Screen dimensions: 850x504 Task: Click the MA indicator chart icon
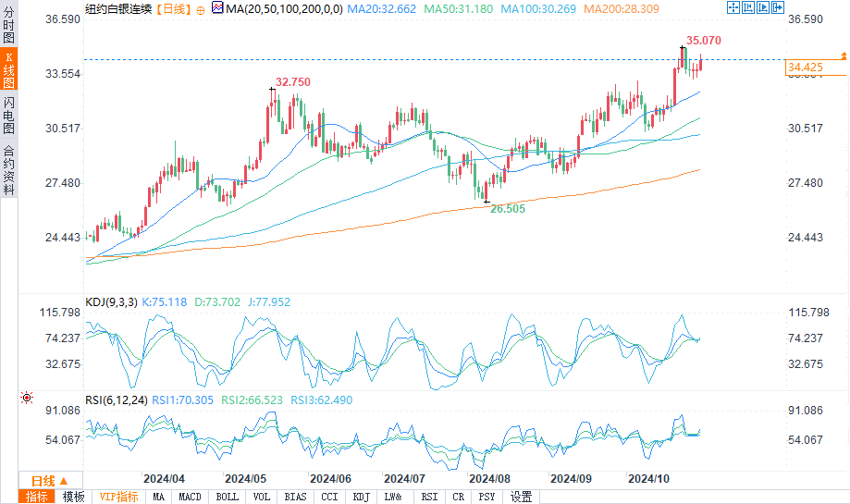tap(216, 8)
